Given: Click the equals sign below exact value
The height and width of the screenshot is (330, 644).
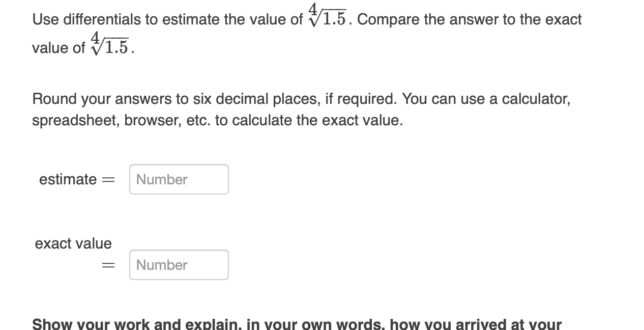Looking at the screenshot, I should (x=107, y=265).
